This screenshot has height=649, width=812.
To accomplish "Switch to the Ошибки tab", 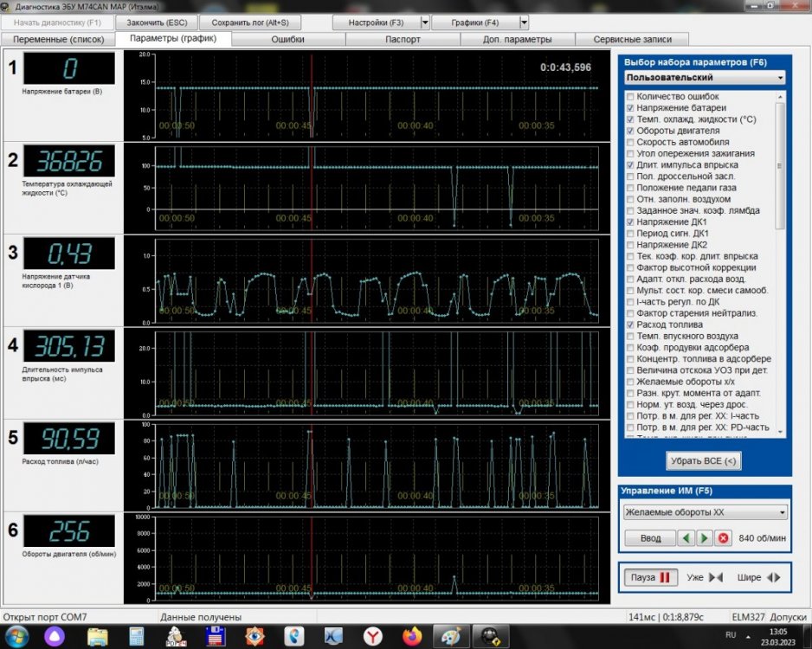I will (x=288, y=39).
